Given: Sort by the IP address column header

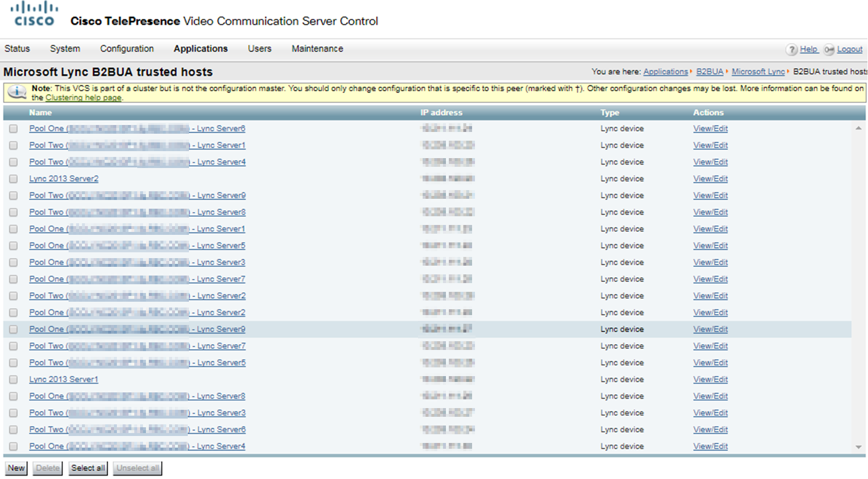Looking at the screenshot, I should [x=441, y=113].
